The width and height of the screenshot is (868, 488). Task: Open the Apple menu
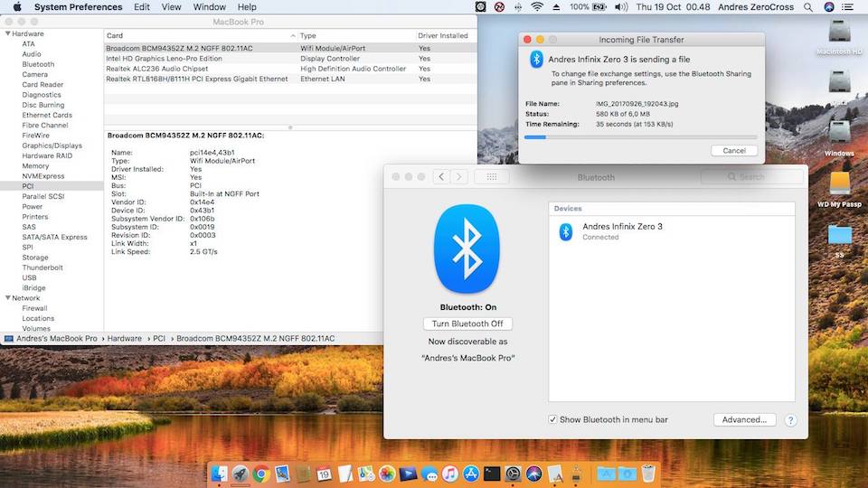click(x=16, y=7)
